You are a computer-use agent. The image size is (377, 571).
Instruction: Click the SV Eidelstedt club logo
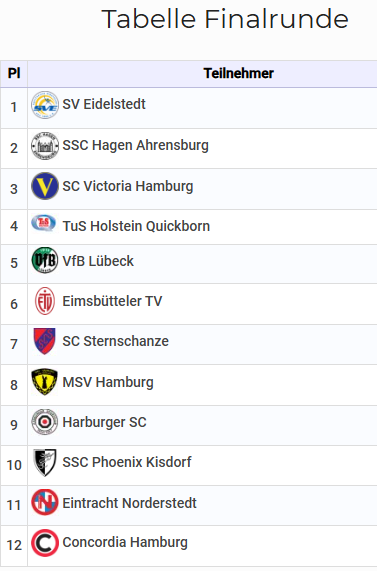45,105
